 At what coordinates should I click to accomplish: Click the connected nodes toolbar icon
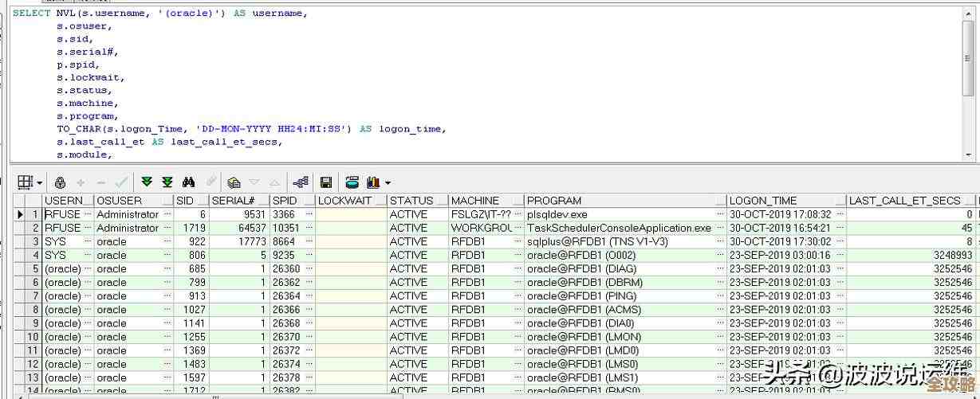[x=301, y=182]
